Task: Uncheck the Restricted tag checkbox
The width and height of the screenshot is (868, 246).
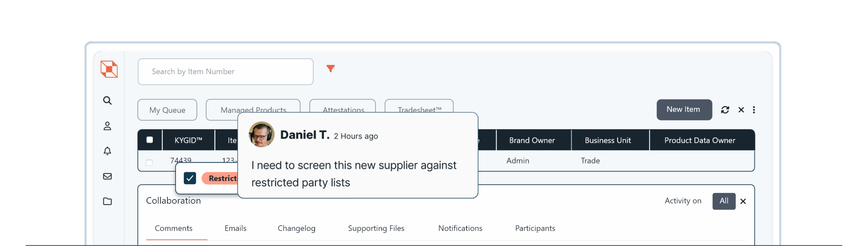Action: tap(190, 178)
